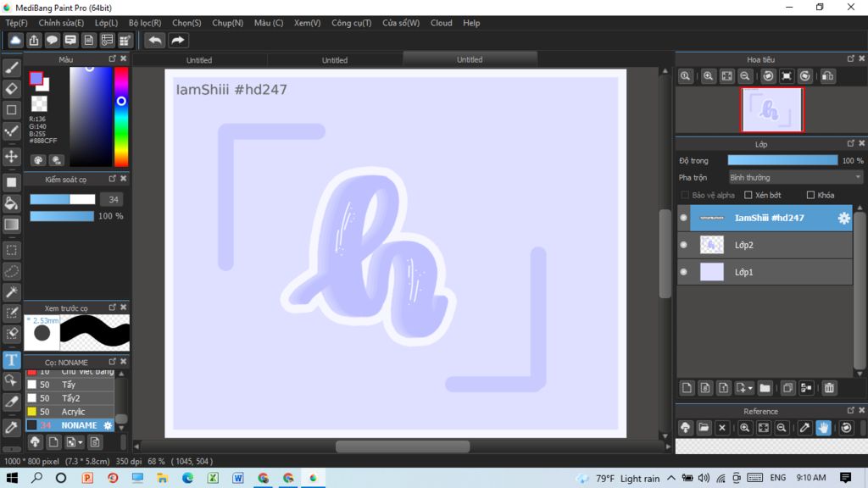Open Excel from the Windows taskbar
Viewport: 868px width, 488px height.
(x=213, y=478)
